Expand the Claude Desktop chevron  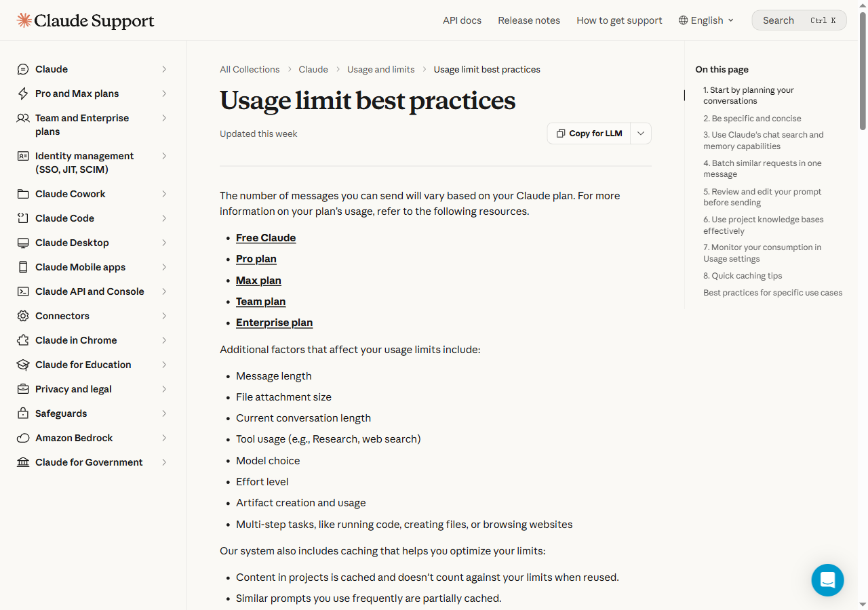tap(164, 243)
